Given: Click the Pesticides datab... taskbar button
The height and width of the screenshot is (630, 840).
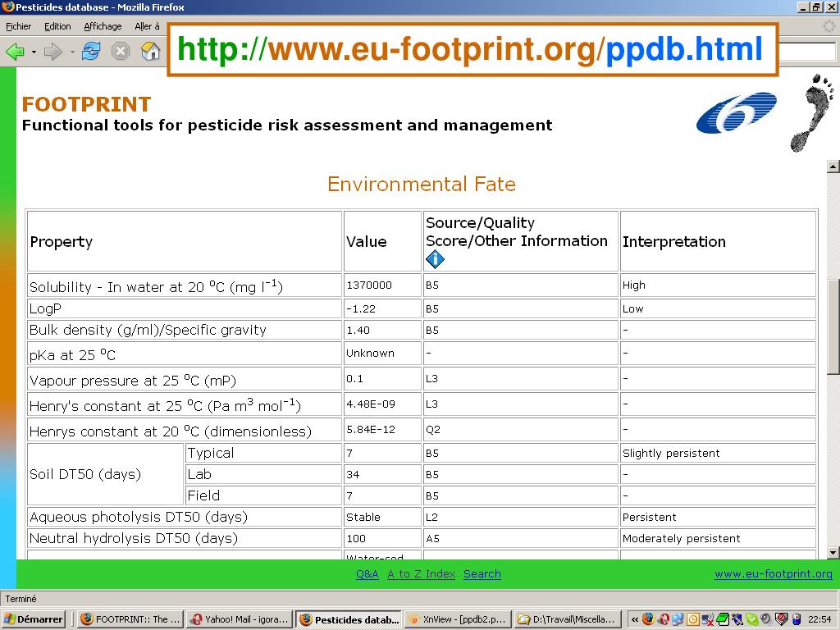Looking at the screenshot, I should pos(349,619).
